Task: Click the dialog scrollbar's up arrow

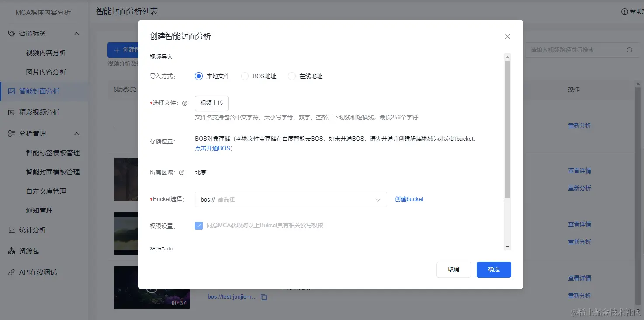Action: 507,57
